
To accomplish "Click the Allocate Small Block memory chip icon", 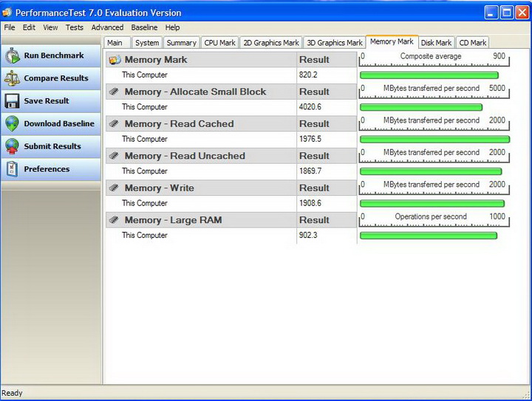I will (115, 92).
